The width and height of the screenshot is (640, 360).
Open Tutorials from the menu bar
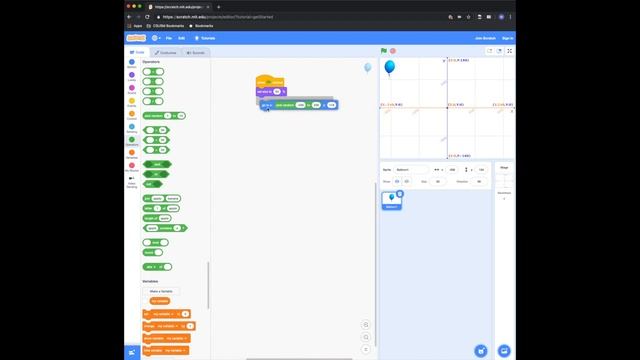tap(205, 38)
